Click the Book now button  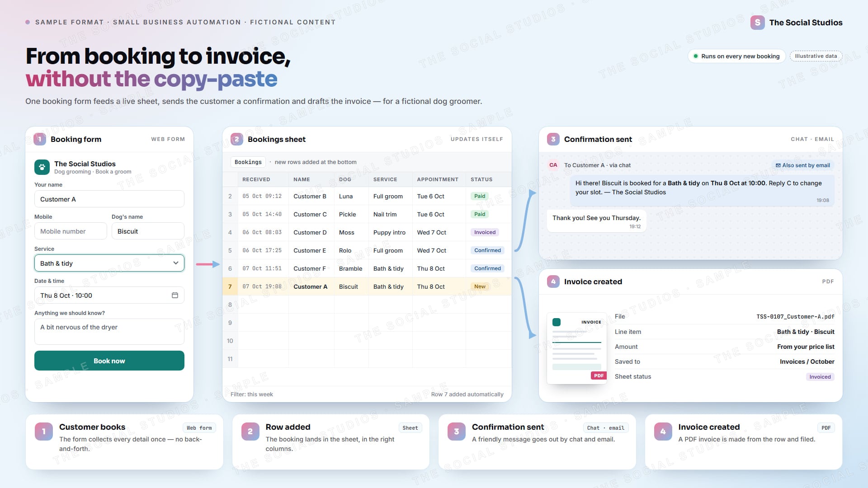109,361
